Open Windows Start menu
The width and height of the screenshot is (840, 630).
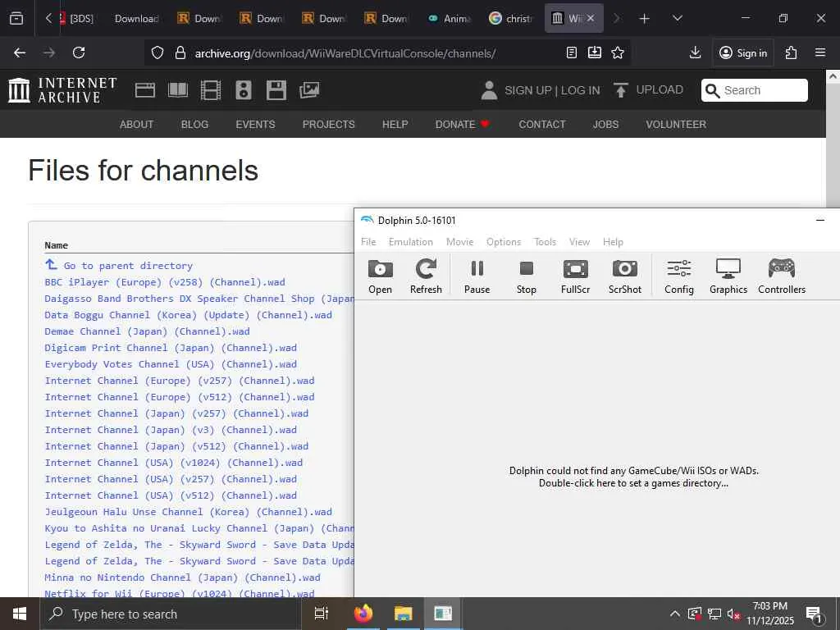pyautogui.click(x=20, y=614)
